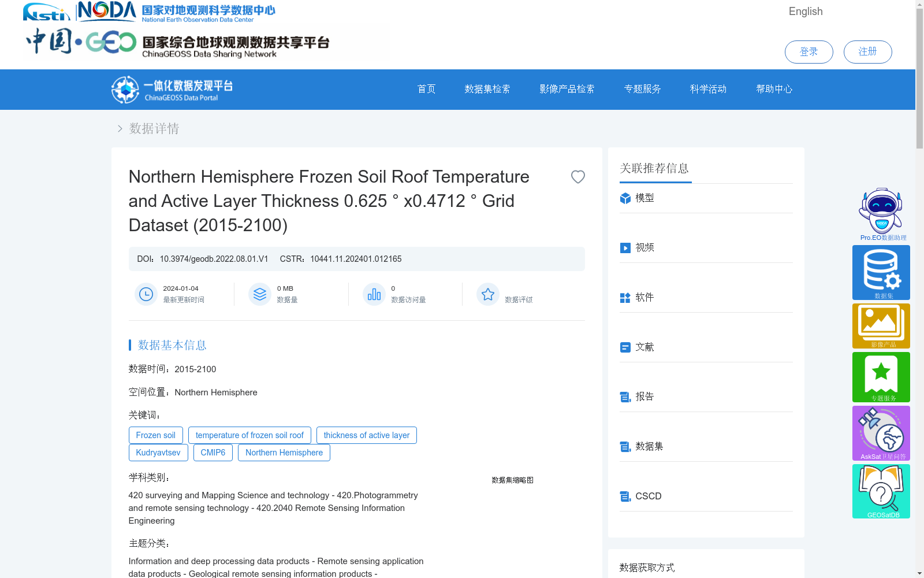Open 专题服务 in the navigation bar
The image size is (924, 578).
pyautogui.click(x=643, y=89)
